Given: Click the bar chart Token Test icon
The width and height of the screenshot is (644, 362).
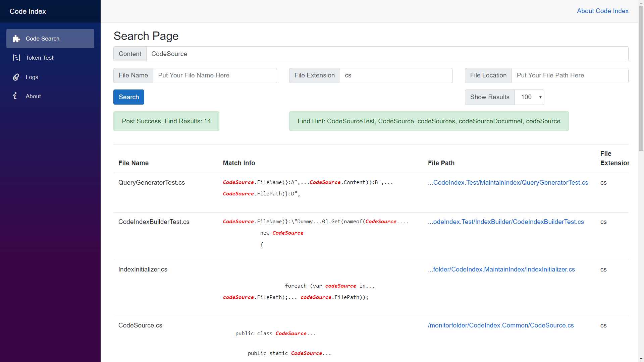Looking at the screenshot, I should [16, 57].
